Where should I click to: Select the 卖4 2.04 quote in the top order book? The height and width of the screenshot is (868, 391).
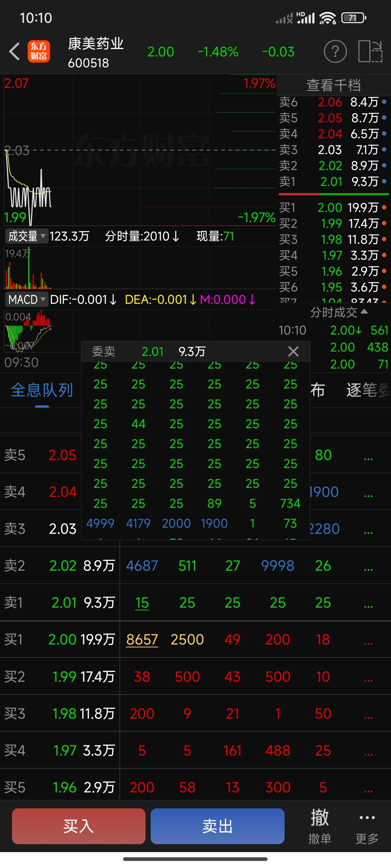(333, 134)
